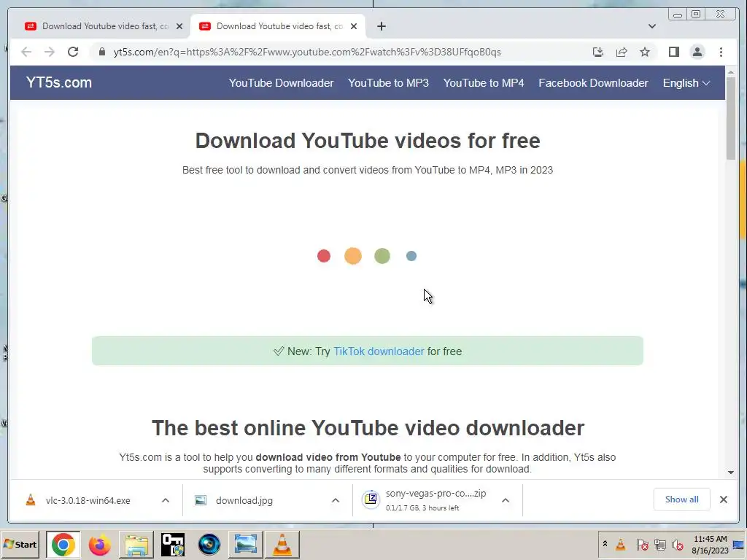Click the scrollbar down arrow

[x=731, y=472]
